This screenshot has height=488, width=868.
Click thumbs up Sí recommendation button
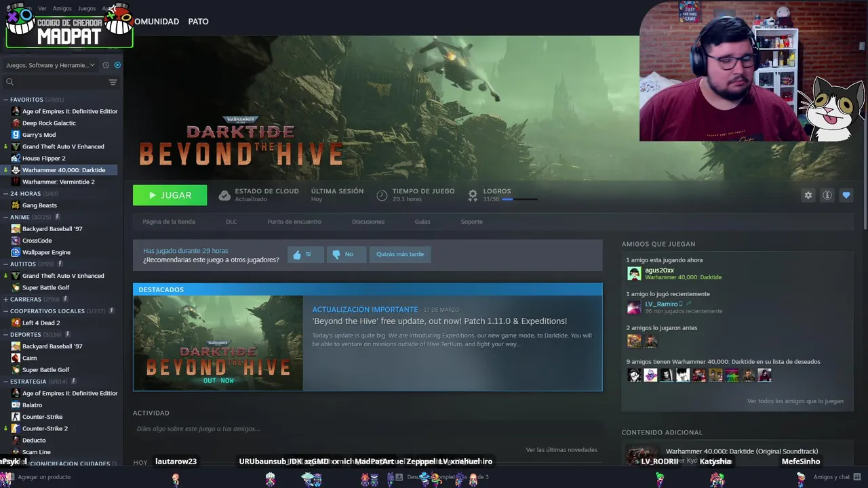pyautogui.click(x=305, y=254)
